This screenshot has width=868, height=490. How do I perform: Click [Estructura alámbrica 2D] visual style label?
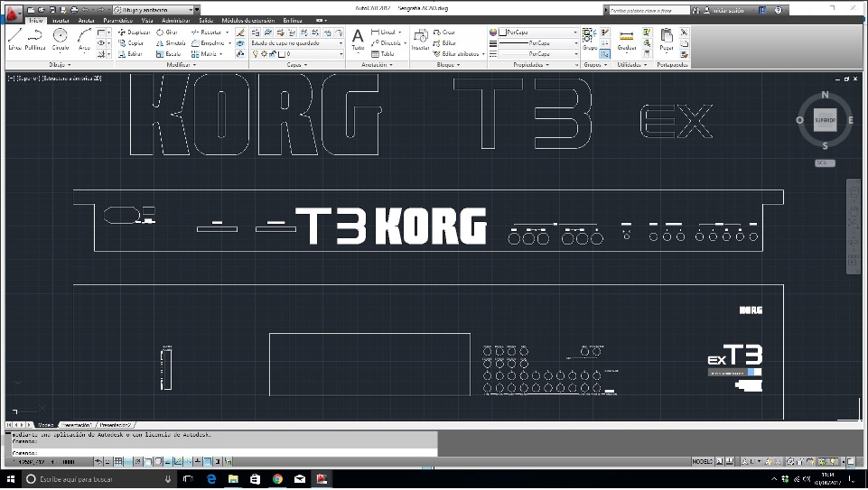pos(72,79)
